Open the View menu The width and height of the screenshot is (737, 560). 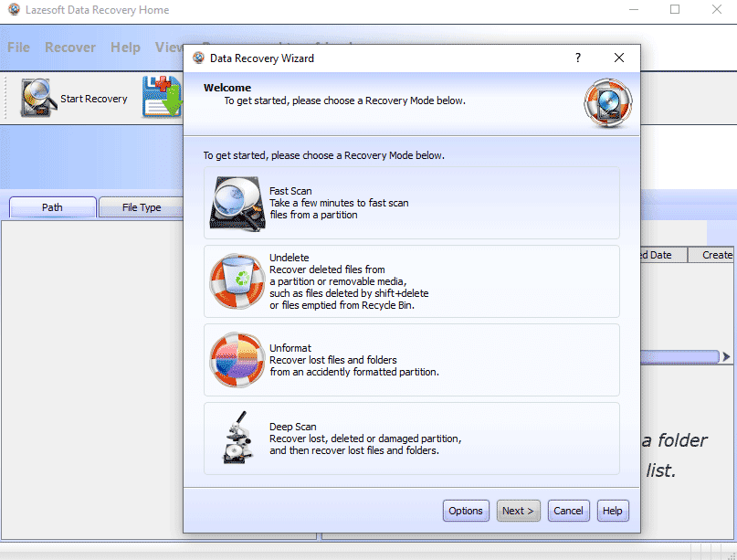coord(168,48)
